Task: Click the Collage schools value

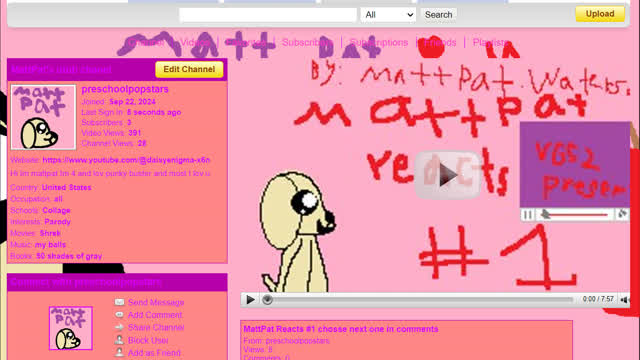Action: (x=56, y=210)
